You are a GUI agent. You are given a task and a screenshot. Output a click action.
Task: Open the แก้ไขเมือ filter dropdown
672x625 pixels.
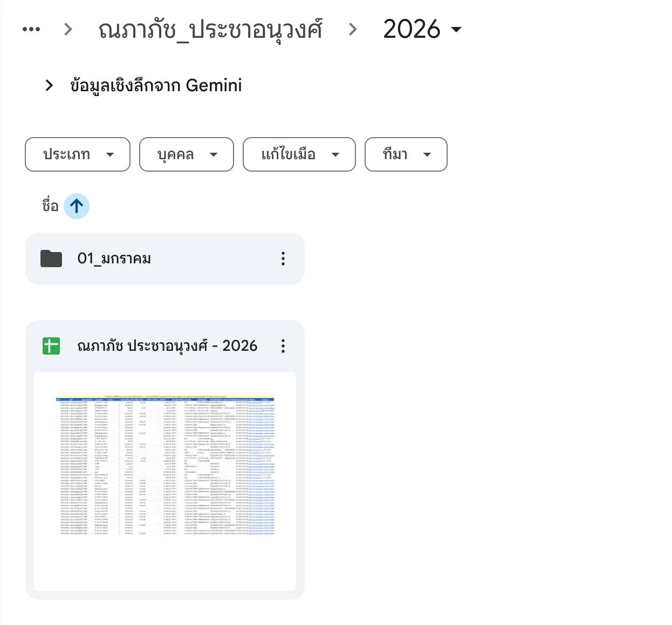pos(299,154)
